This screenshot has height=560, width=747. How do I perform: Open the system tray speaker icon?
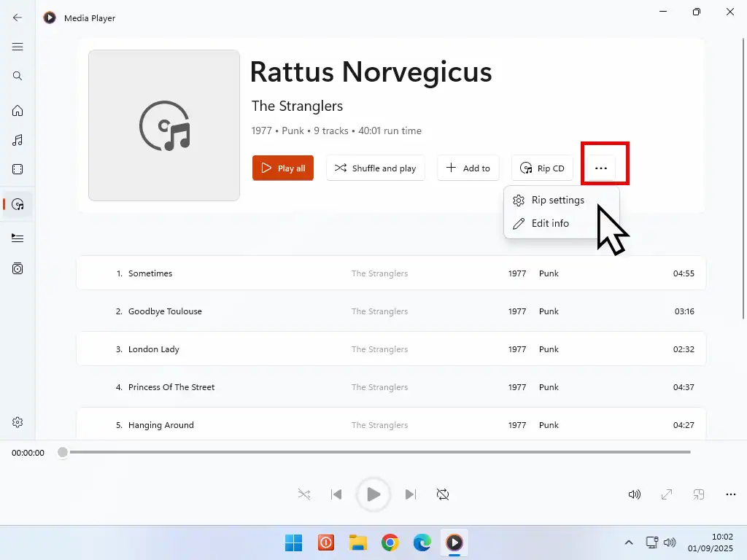pos(670,542)
